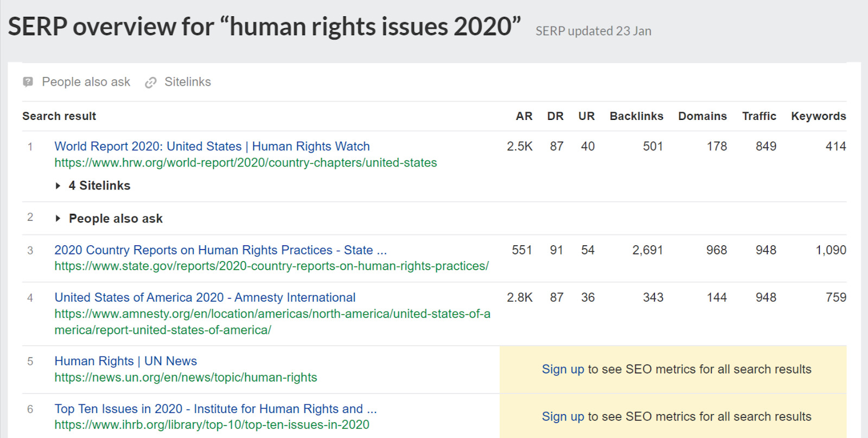Click the AR column header
This screenshot has width=868, height=438.
coord(524,116)
